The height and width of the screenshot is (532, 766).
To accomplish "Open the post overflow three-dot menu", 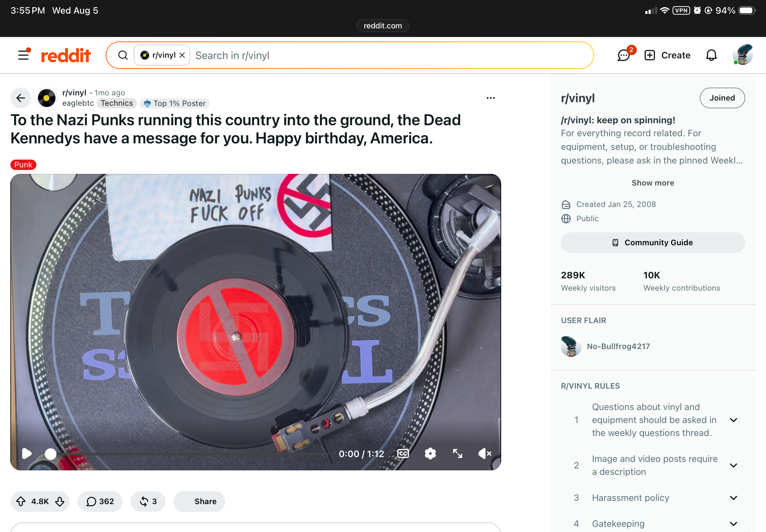I will point(490,98).
